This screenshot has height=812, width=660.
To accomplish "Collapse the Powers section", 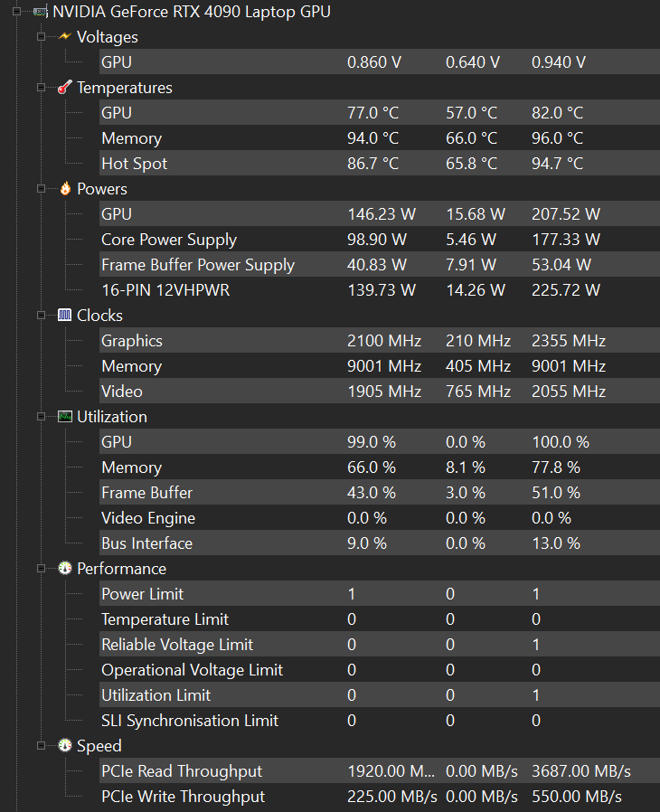I will pyautogui.click(x=41, y=189).
